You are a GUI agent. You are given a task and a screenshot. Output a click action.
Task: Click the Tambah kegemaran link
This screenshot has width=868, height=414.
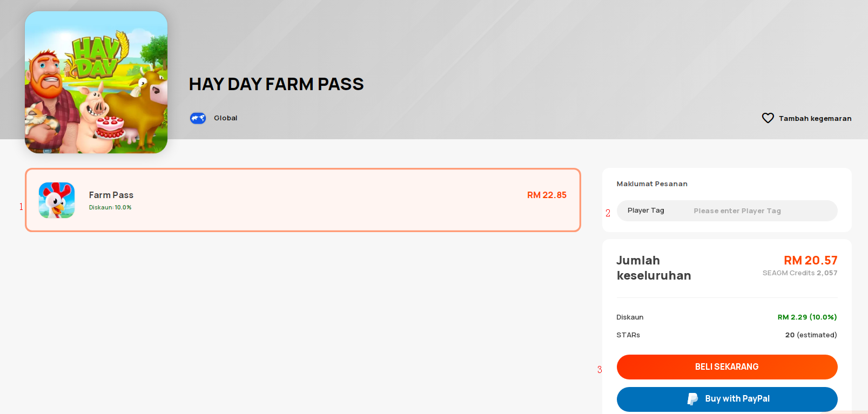pos(815,119)
